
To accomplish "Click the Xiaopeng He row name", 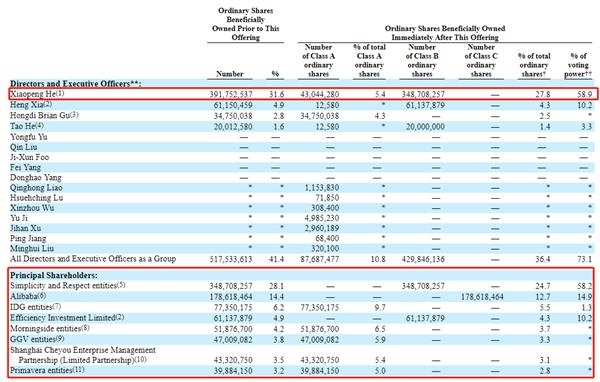I will pos(37,94).
